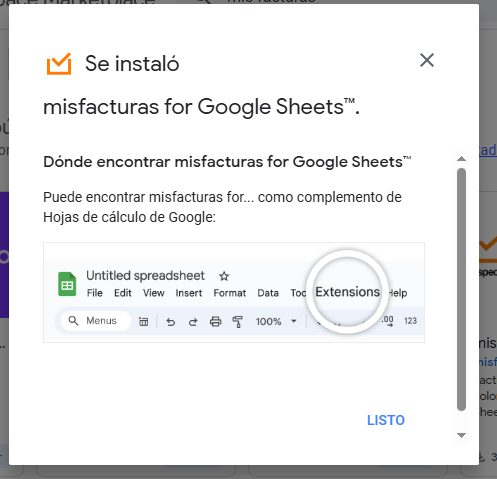Screen dimensions: 497x479
Task: Click the 123 number format button
Action: point(410,321)
